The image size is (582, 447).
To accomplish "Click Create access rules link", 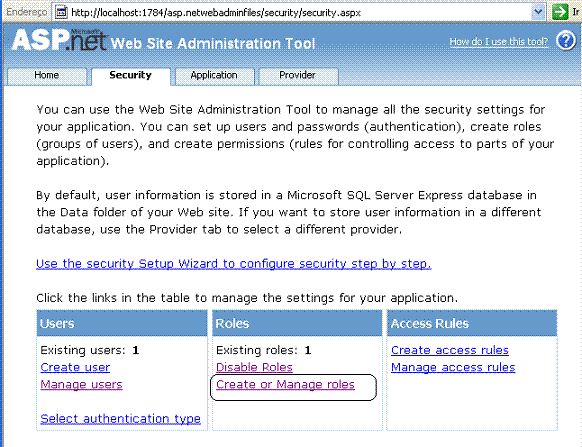I will 450,350.
